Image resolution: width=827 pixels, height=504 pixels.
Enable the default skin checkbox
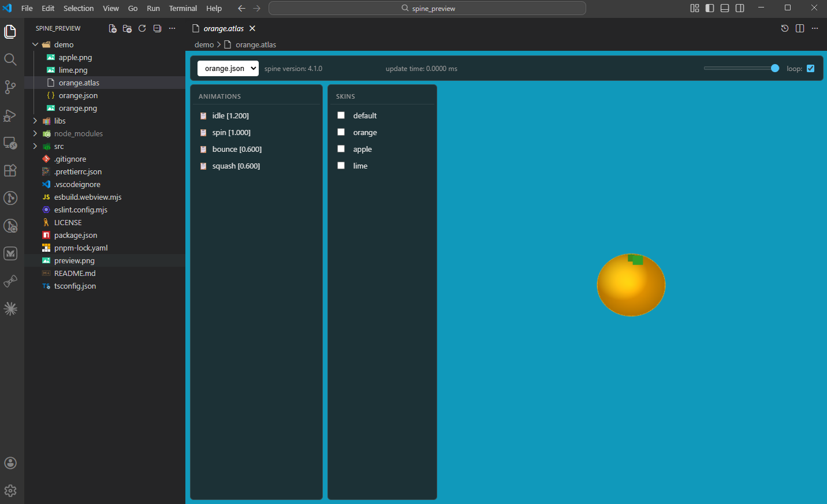click(x=341, y=115)
